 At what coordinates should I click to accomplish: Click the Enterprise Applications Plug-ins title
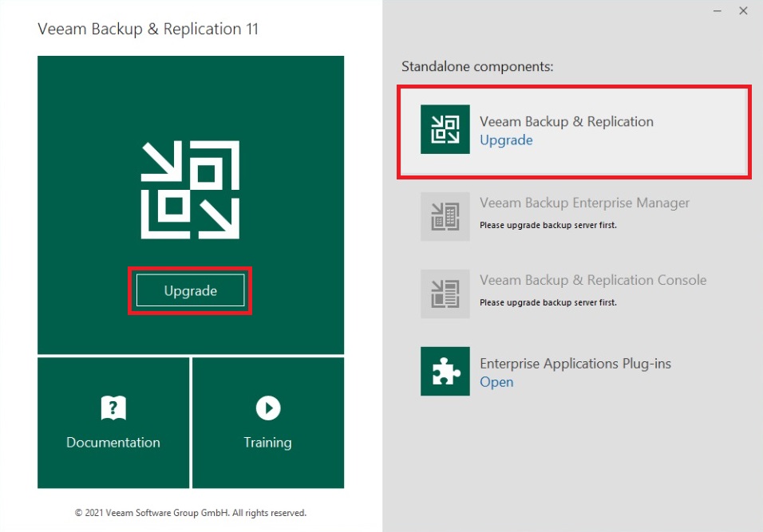click(575, 364)
